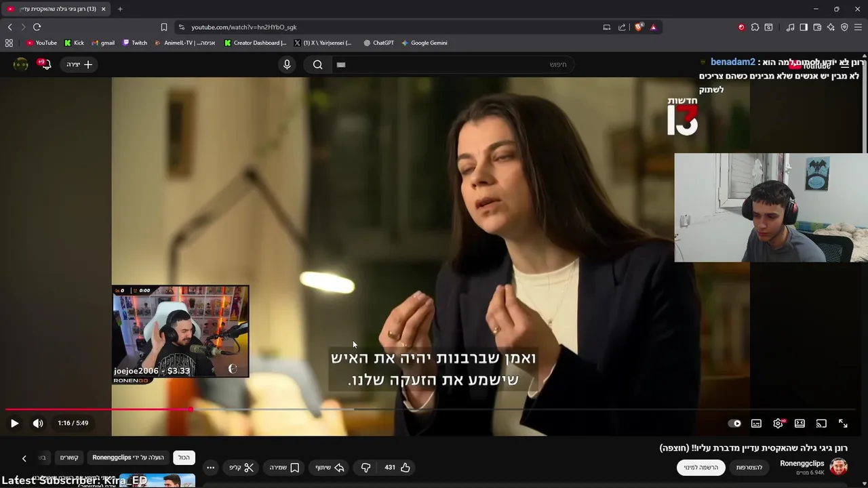Screen dimensions: 868x488
Task: Open account avatar menu
Action: [x=21, y=64]
